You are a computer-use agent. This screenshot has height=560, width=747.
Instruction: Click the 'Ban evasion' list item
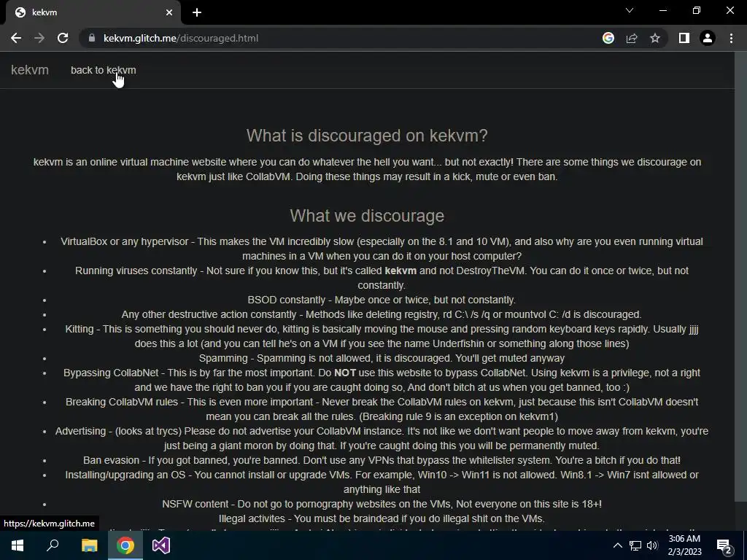pos(382,460)
